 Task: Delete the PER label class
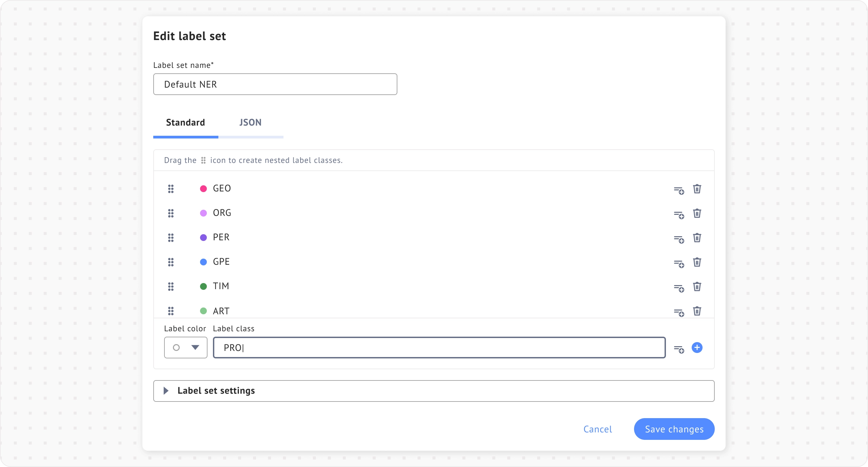pyautogui.click(x=697, y=238)
